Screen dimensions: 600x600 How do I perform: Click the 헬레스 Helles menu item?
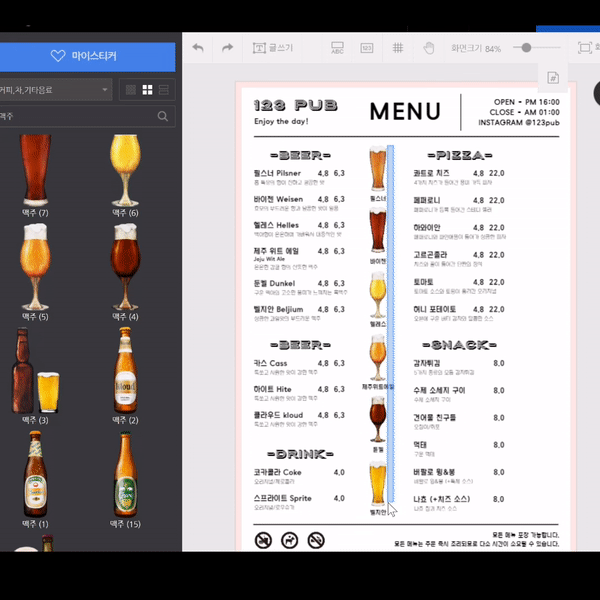pyautogui.click(x=276, y=225)
